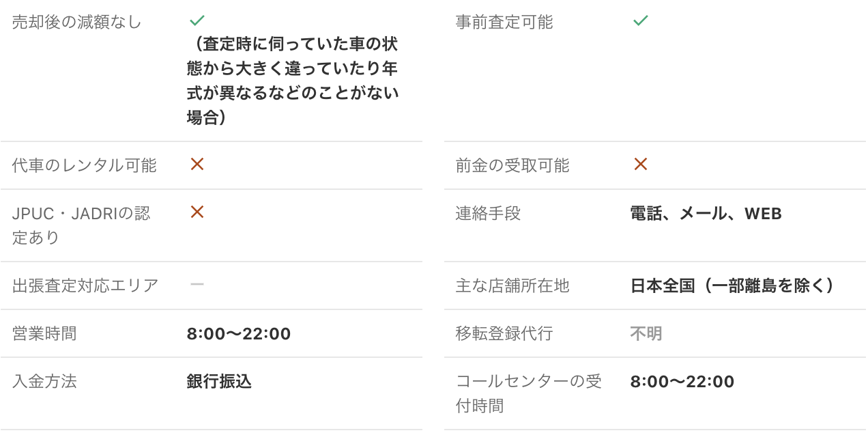Click the 主な店舗所在地 label
The height and width of the screenshot is (433, 868).
point(512,285)
